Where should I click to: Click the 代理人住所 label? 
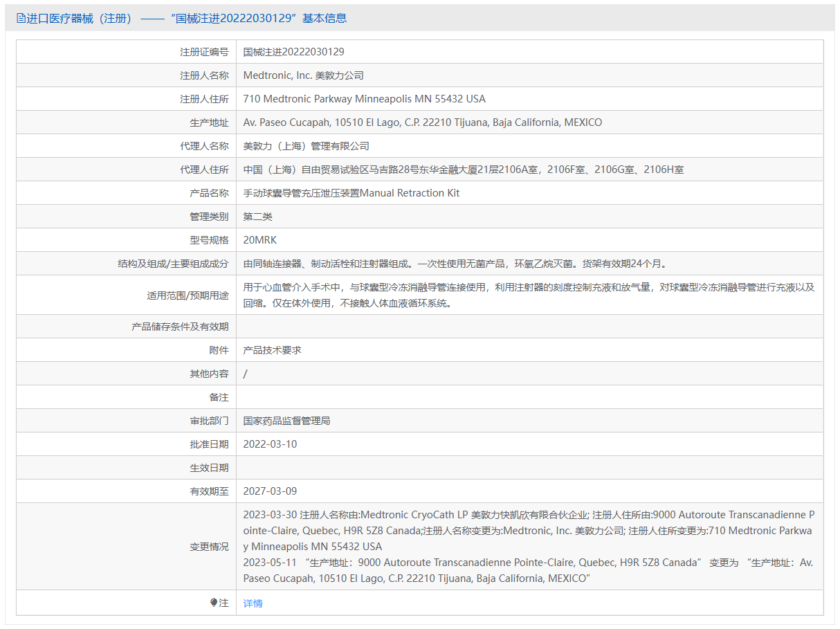204,170
